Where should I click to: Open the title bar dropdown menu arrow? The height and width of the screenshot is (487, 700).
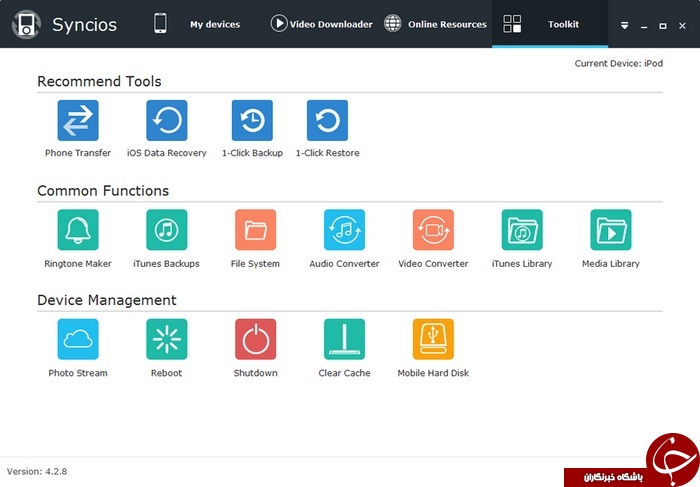point(625,26)
